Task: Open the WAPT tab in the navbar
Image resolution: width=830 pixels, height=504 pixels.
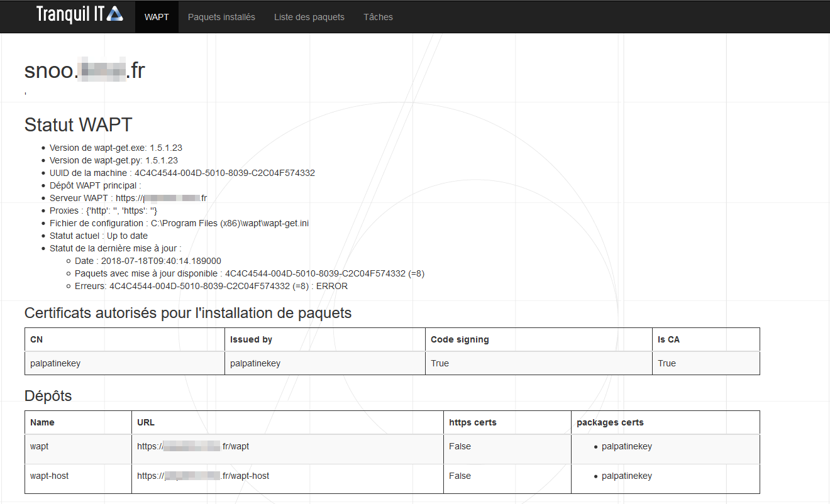Action: click(157, 17)
